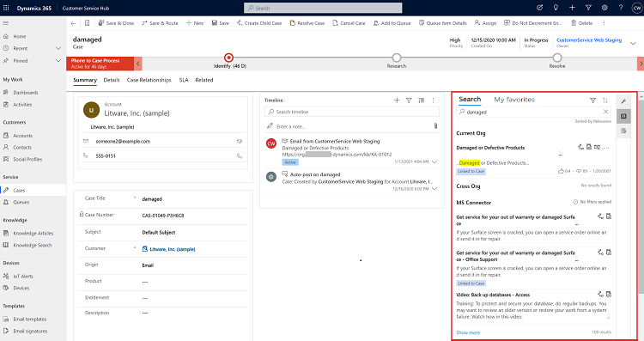Click Add to Queue command
The height and width of the screenshot is (341, 644).
coord(392,23)
